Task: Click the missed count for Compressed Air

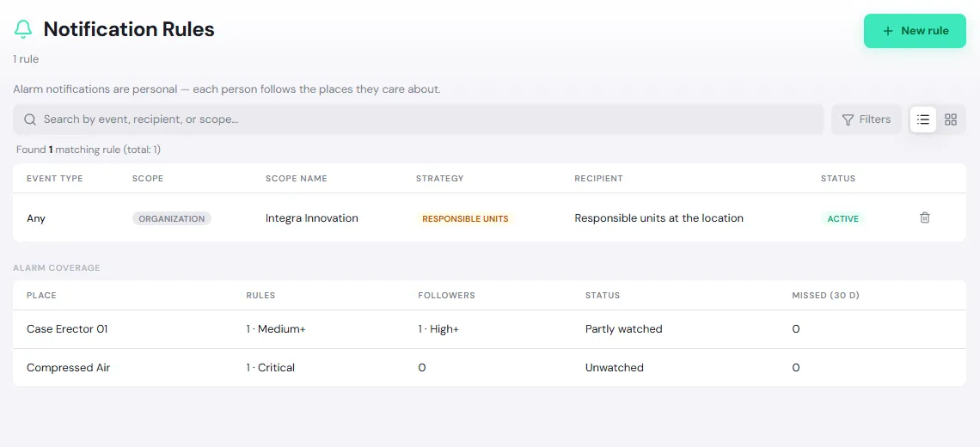Action: [796, 368]
